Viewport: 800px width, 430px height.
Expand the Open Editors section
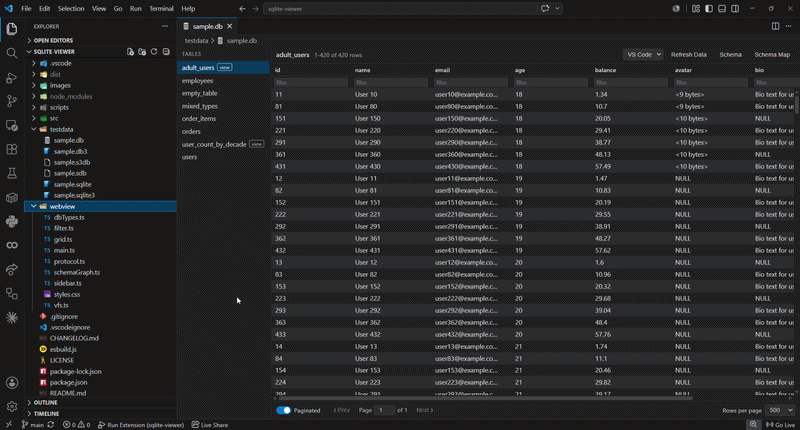[53, 40]
